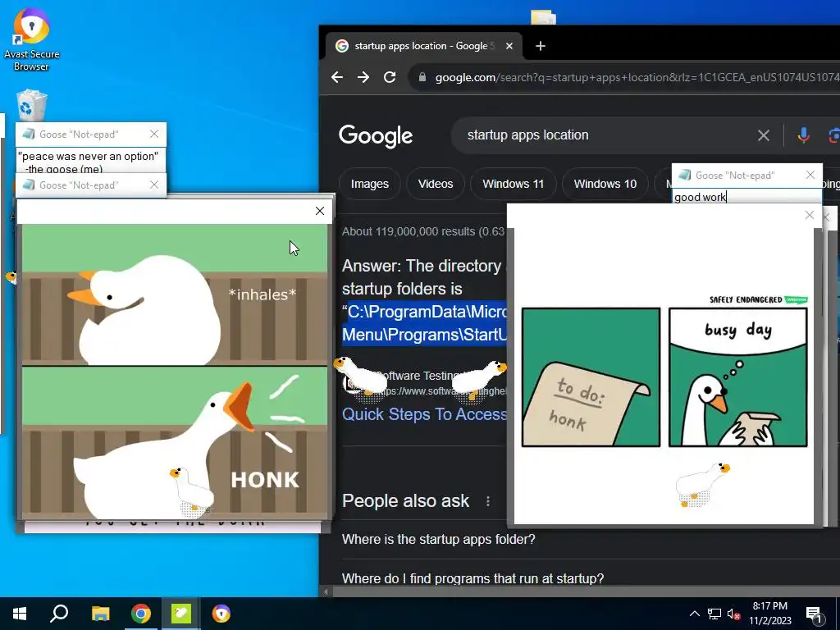The width and height of the screenshot is (840, 630).
Task: Click the About 119,000,000 results text
Action: coord(423,232)
